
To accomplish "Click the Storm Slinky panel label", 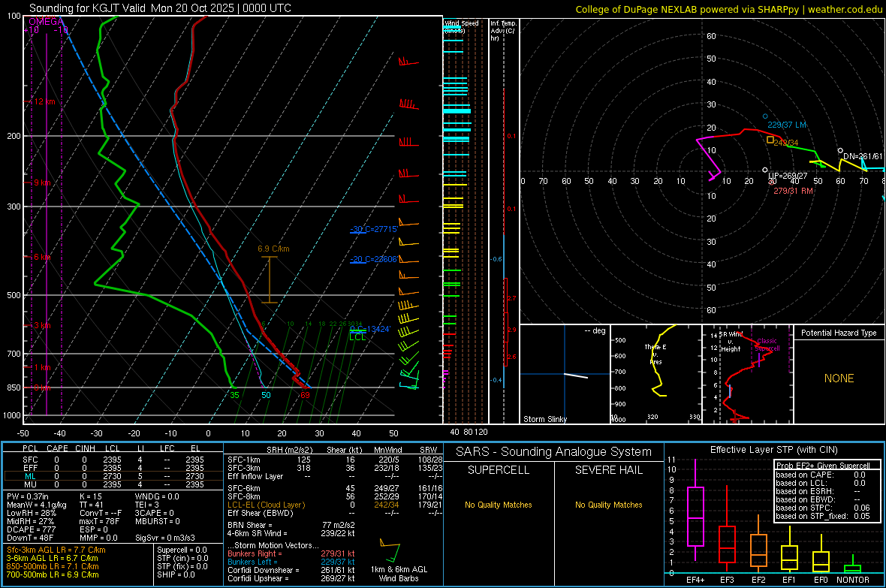I will coord(544,419).
